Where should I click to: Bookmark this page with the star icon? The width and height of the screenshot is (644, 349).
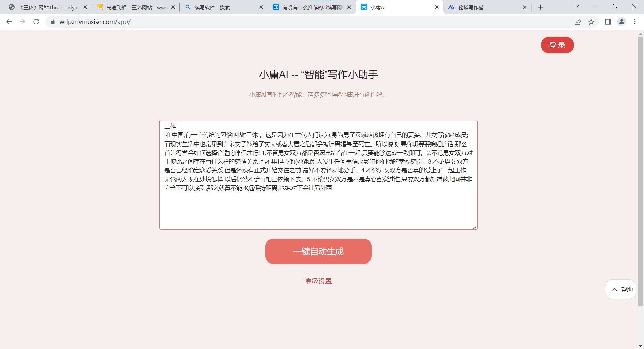tap(591, 22)
